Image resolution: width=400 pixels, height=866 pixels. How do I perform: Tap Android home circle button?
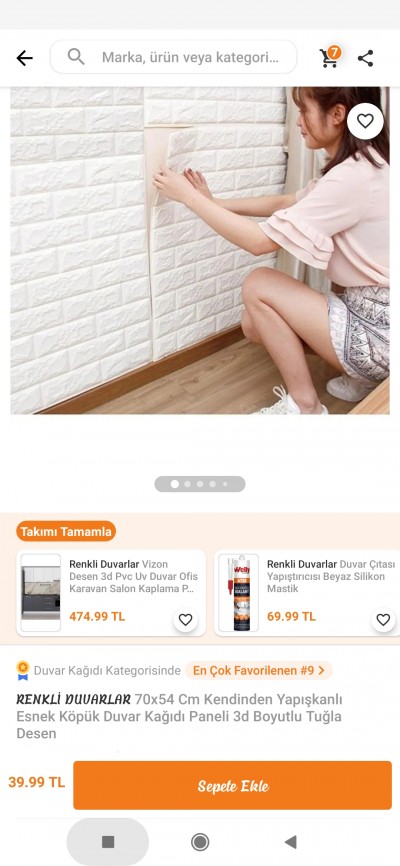pos(200,842)
